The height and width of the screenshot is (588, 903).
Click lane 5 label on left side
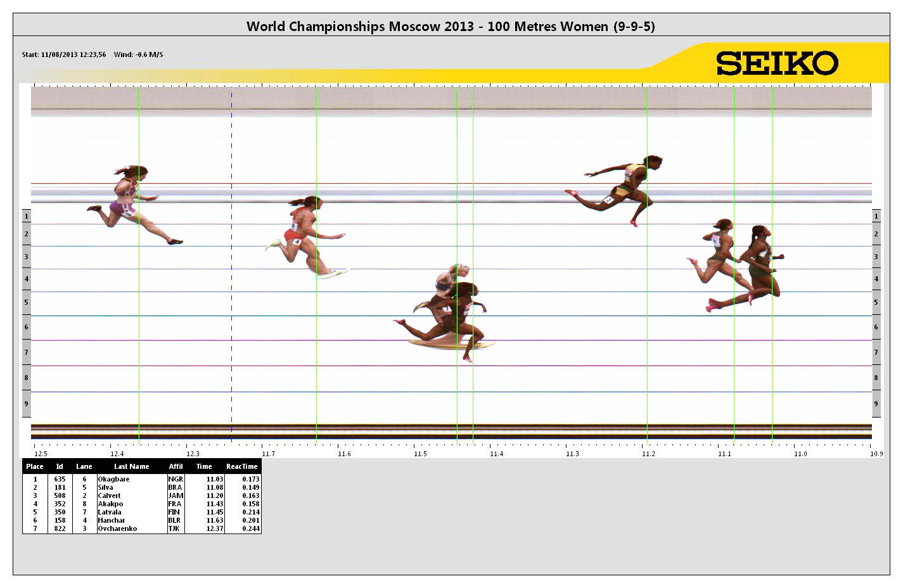(26, 303)
